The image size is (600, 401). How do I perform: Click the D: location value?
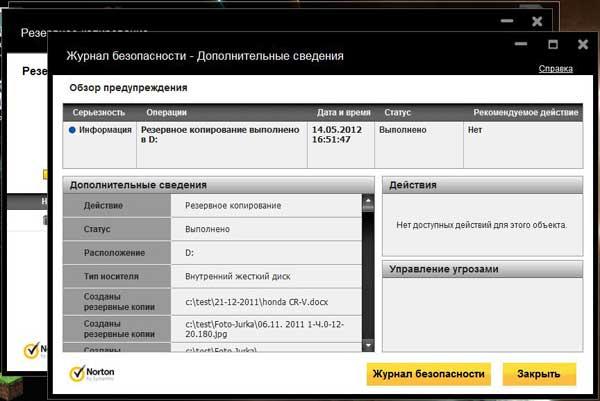(x=189, y=253)
